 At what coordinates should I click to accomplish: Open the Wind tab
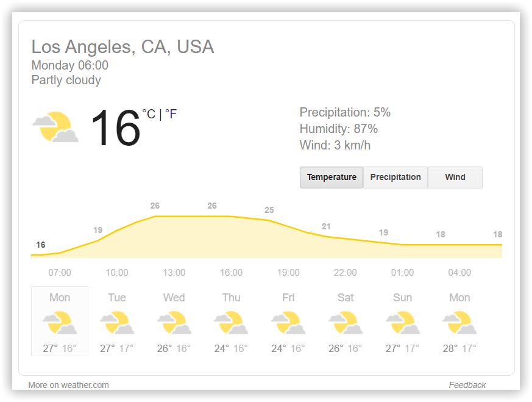click(455, 177)
